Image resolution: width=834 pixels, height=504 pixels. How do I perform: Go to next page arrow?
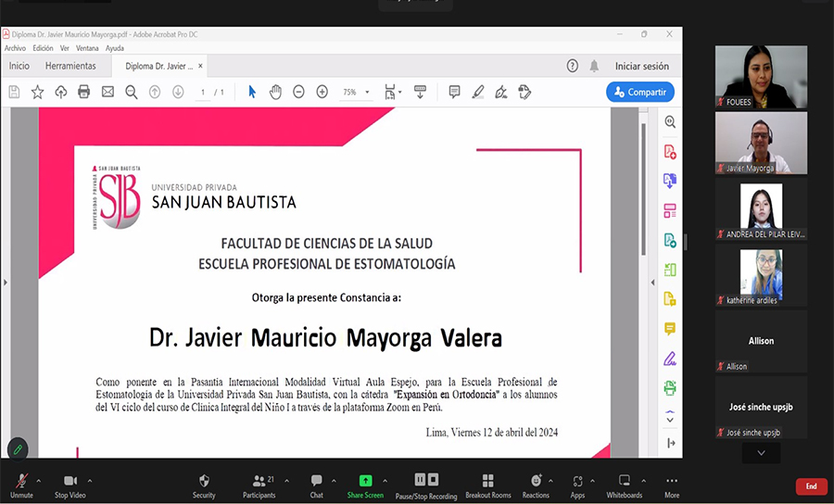(178, 92)
